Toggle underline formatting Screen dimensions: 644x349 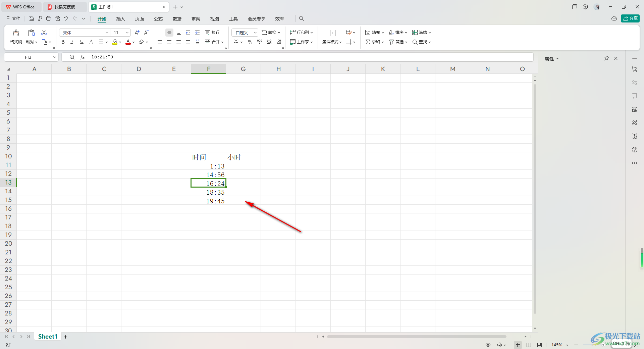82,42
